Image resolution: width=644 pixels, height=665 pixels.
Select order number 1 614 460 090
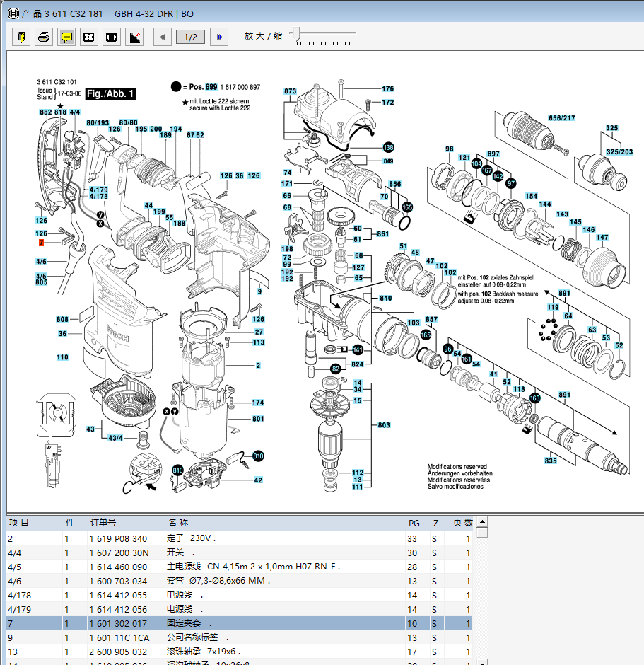pyautogui.click(x=118, y=567)
